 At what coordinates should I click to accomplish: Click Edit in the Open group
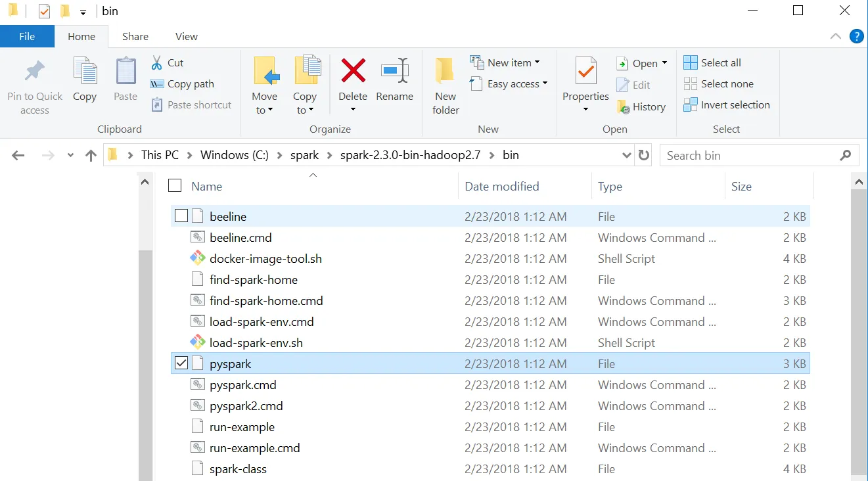coord(633,85)
